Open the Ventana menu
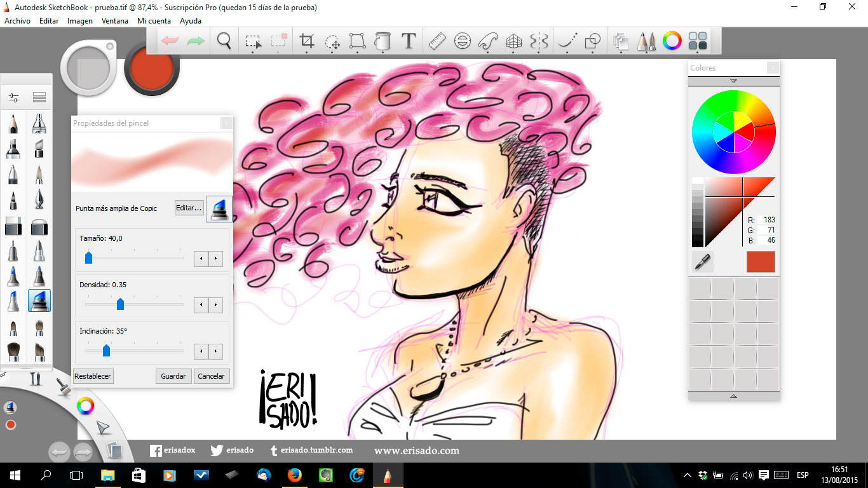The image size is (868, 488). point(114,21)
